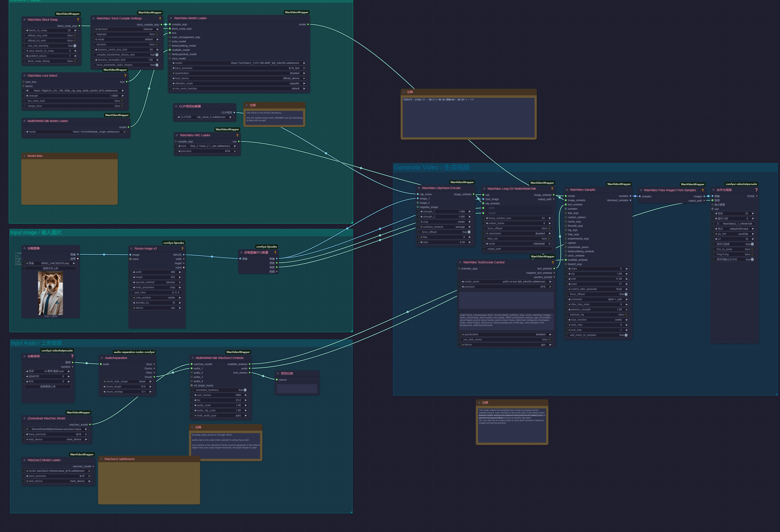780x532 pixels.
Task: Open help for WanVideo TextEncode Cached node
Action: (x=553, y=262)
